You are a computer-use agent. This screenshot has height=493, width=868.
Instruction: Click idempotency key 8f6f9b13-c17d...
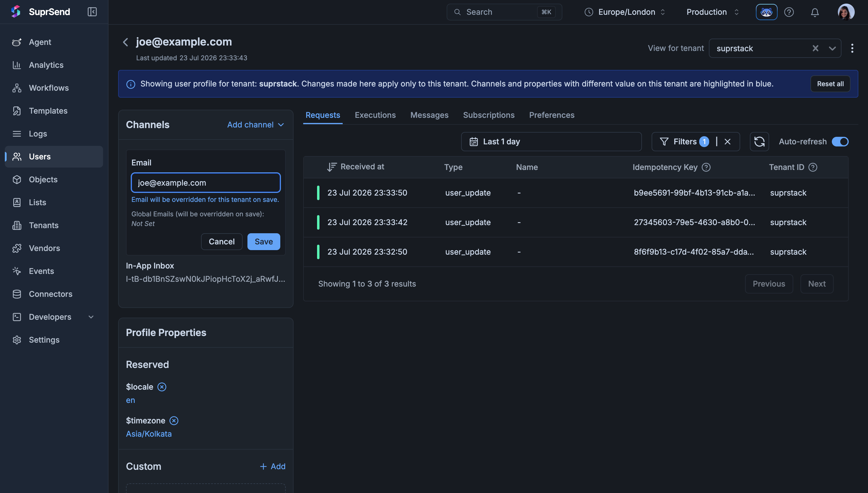coord(694,252)
